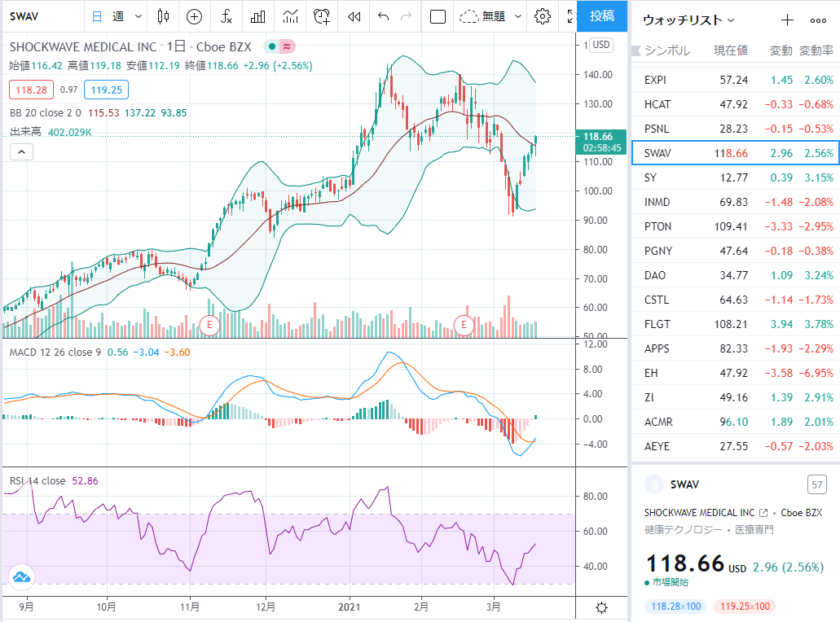Expand the interval dropdown next to 週

point(139,16)
